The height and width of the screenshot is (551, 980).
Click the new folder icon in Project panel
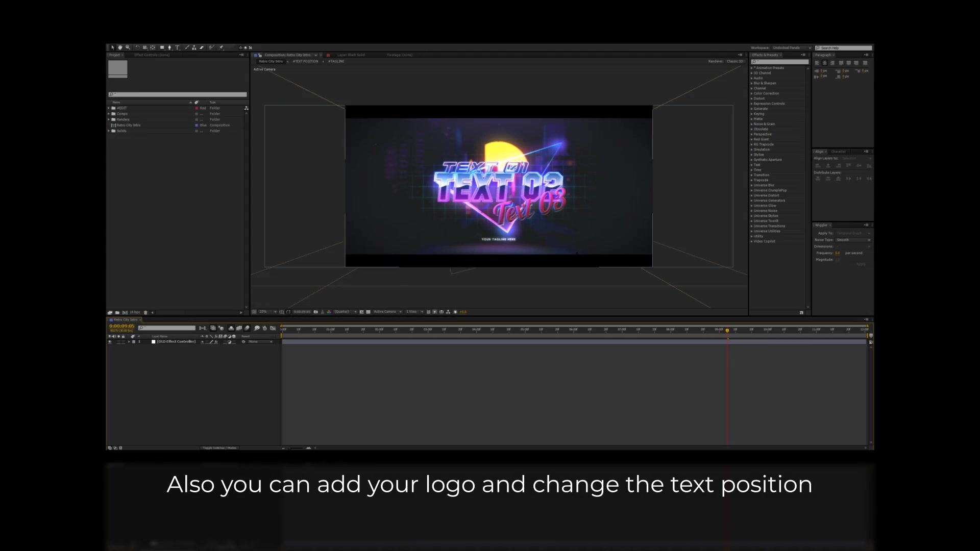point(117,312)
